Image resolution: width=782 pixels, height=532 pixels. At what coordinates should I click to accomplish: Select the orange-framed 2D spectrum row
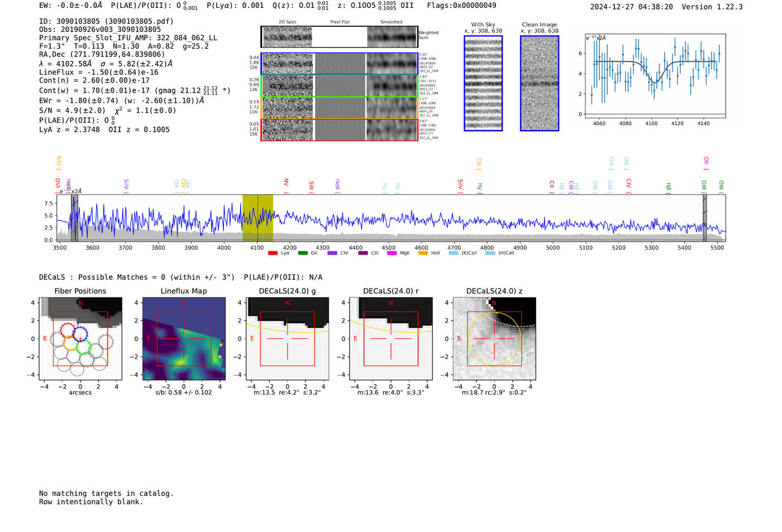click(x=339, y=108)
